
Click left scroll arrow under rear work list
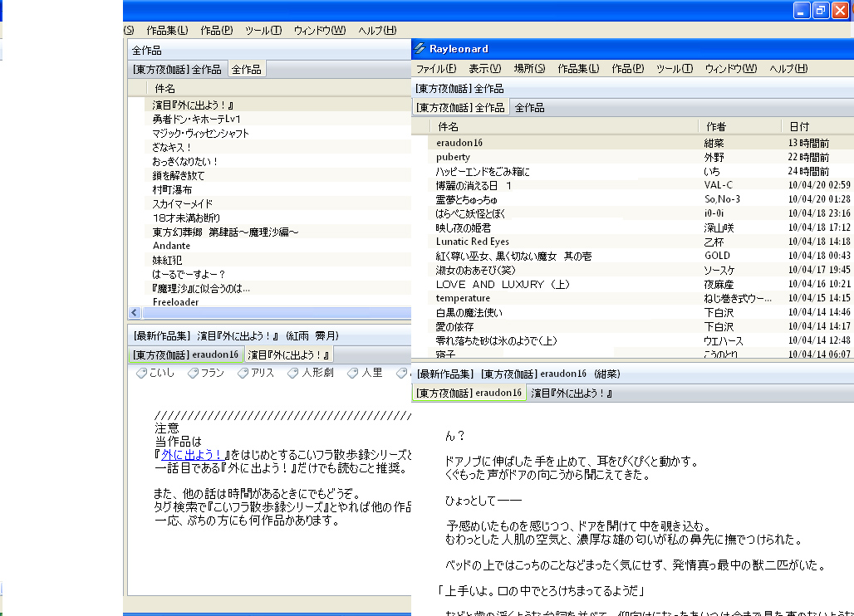pos(134,313)
